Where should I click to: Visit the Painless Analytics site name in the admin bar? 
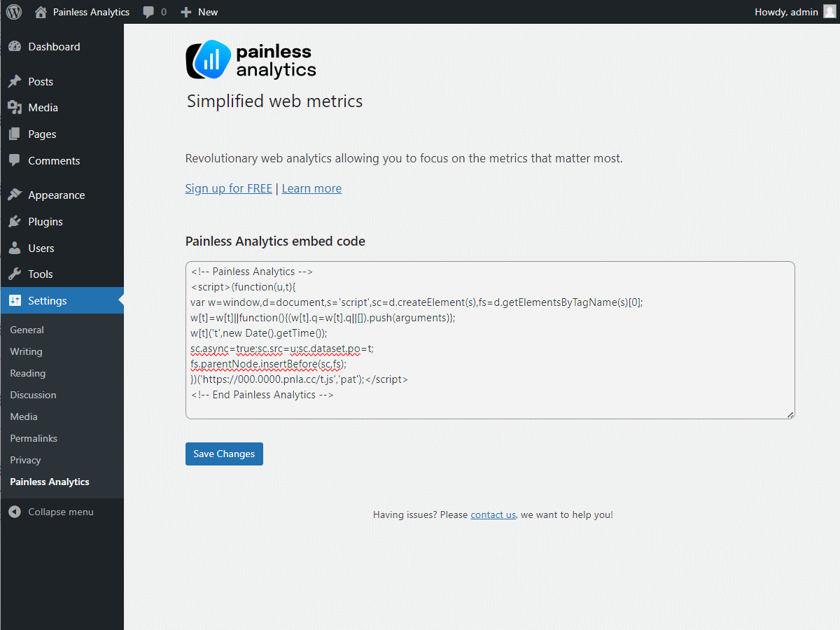tap(91, 12)
